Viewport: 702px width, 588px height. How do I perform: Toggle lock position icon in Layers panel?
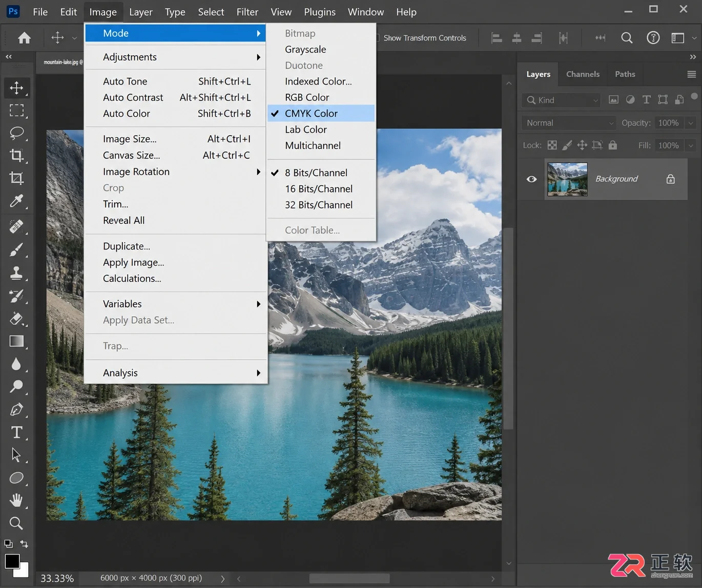tap(582, 145)
